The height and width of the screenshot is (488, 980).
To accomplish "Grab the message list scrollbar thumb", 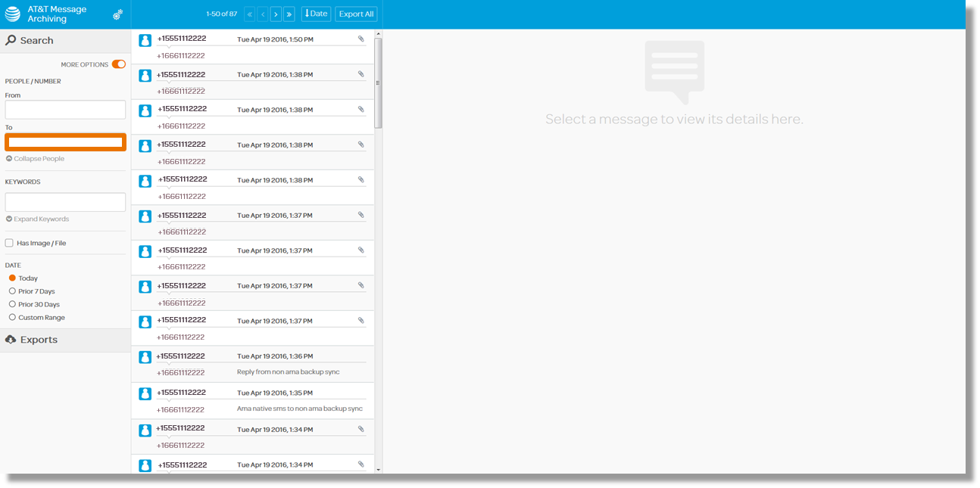I will [379, 82].
